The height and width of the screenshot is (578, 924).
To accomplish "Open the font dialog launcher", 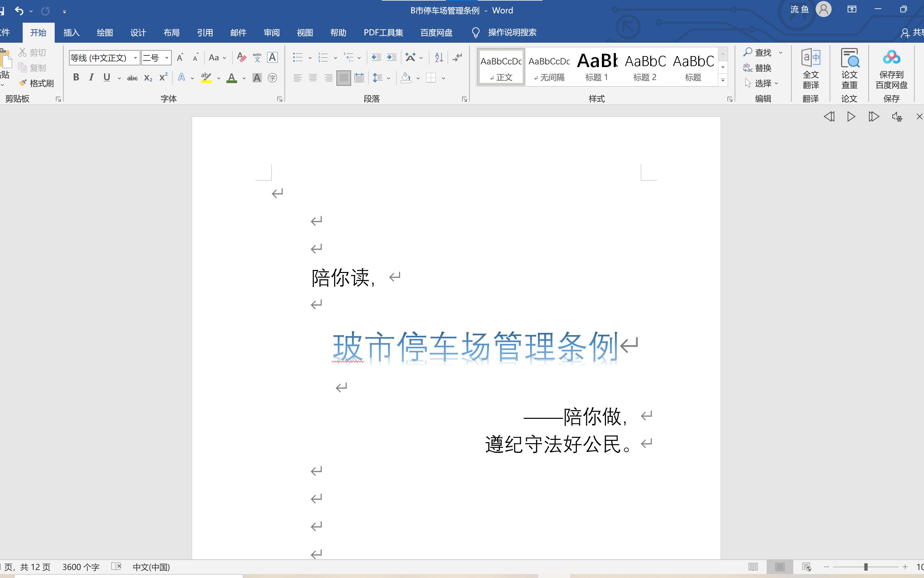I will 280,99.
